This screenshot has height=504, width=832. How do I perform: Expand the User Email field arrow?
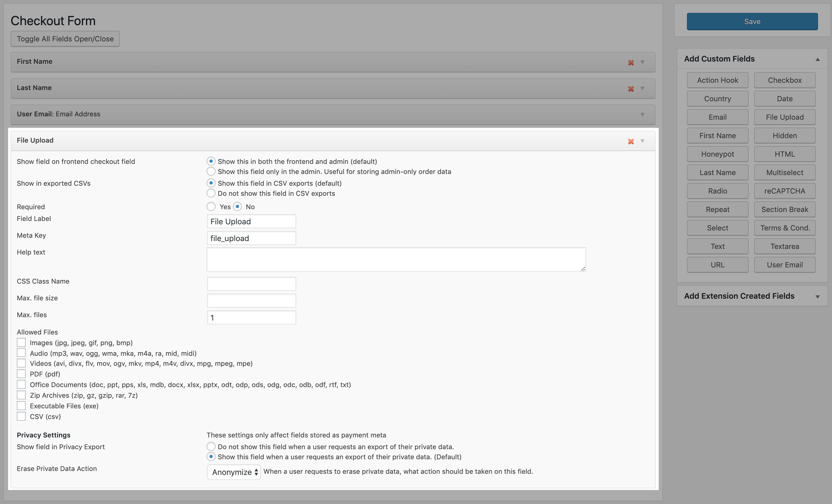click(642, 115)
